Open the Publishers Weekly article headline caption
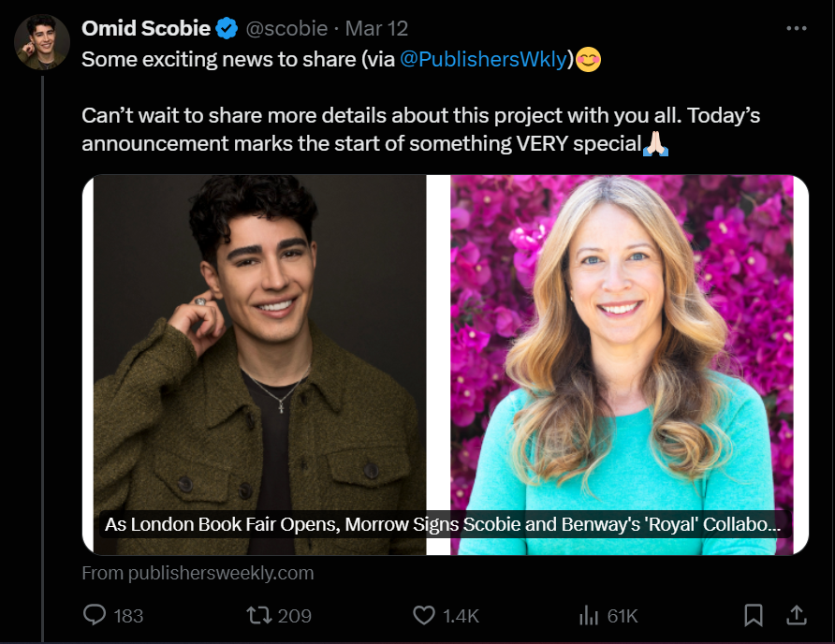This screenshot has height=644, width=835. [x=443, y=524]
